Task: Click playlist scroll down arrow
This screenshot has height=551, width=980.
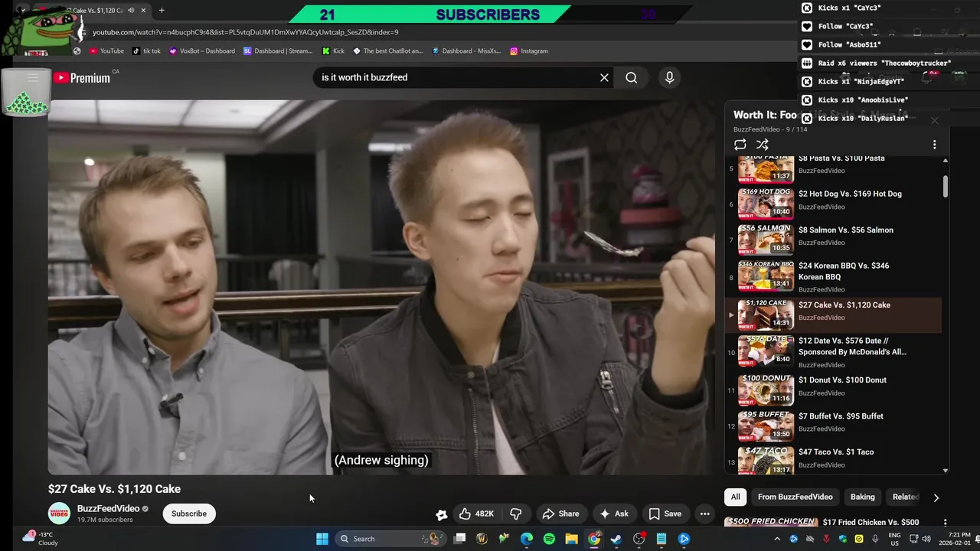Action: point(946,471)
